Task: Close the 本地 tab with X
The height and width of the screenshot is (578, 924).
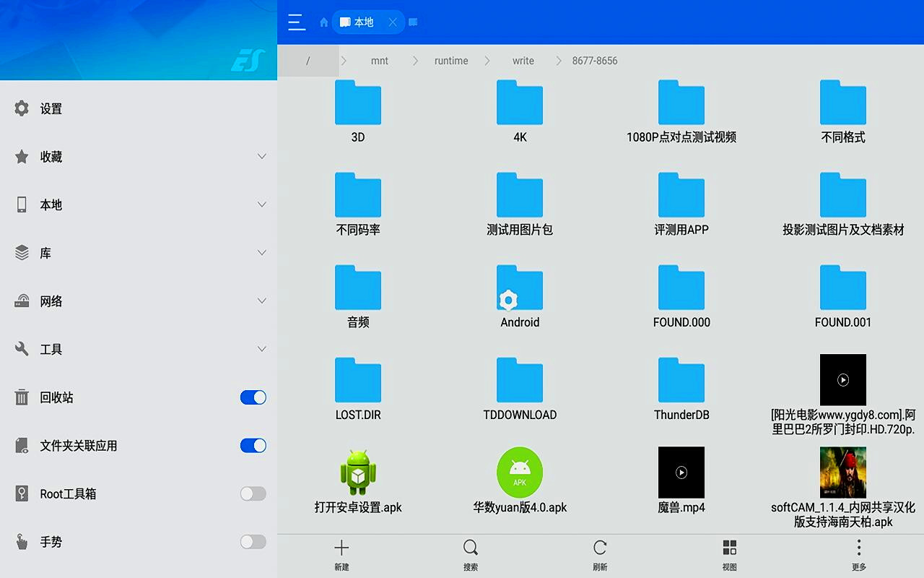Action: 393,22
